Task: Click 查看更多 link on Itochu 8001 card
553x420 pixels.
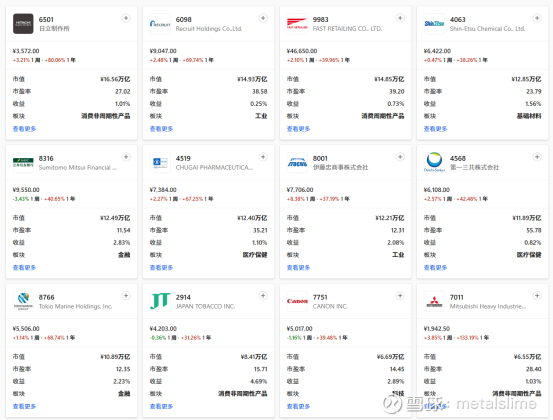Action: [x=298, y=268]
